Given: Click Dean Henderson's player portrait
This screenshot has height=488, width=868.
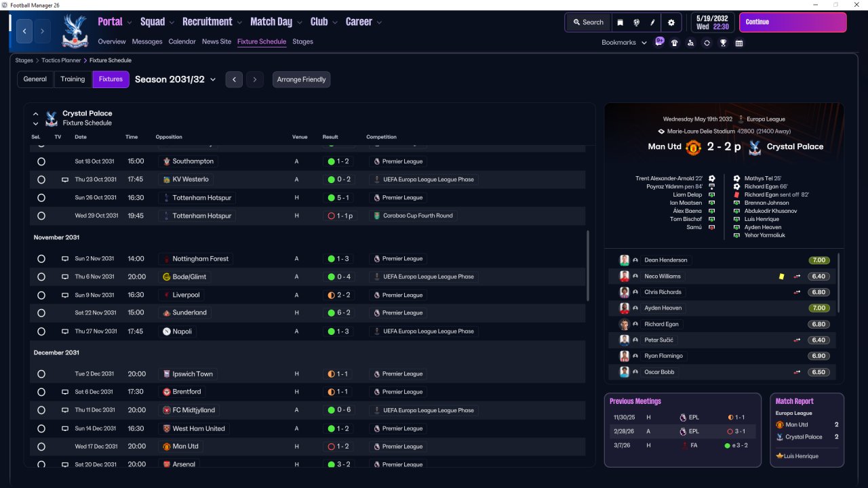Looking at the screenshot, I should point(625,260).
